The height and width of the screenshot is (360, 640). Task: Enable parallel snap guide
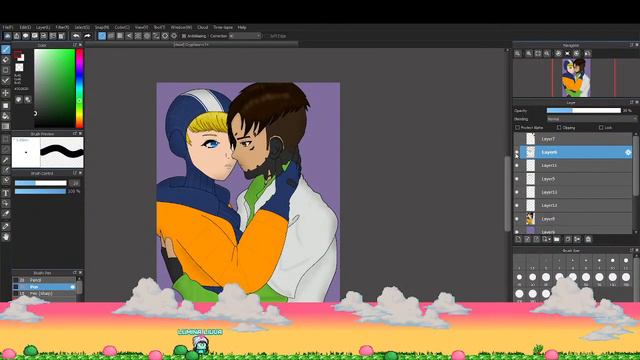coord(111,36)
